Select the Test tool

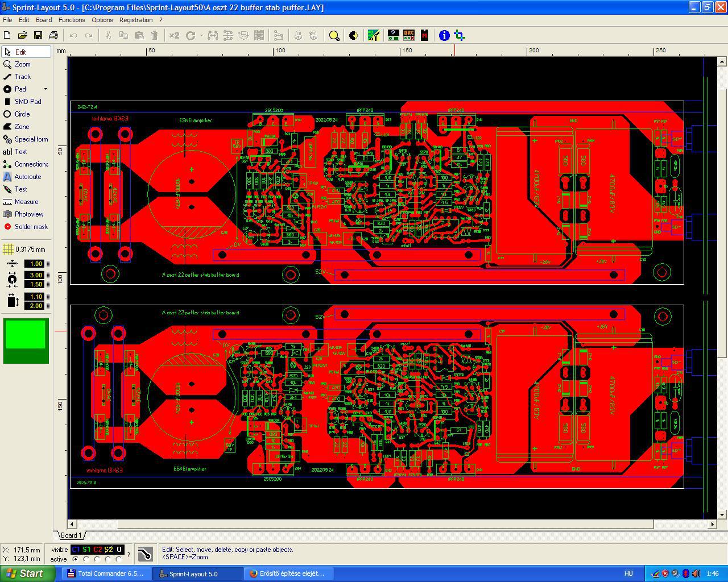coord(26,189)
